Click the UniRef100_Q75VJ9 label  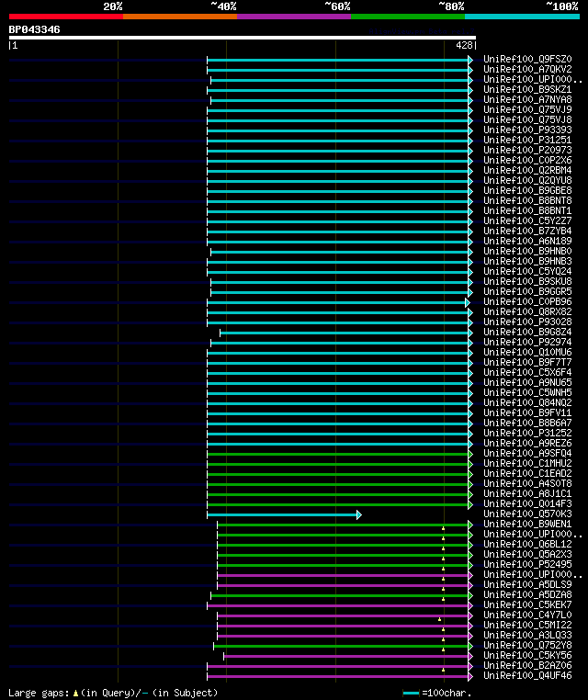pyautogui.click(x=527, y=110)
